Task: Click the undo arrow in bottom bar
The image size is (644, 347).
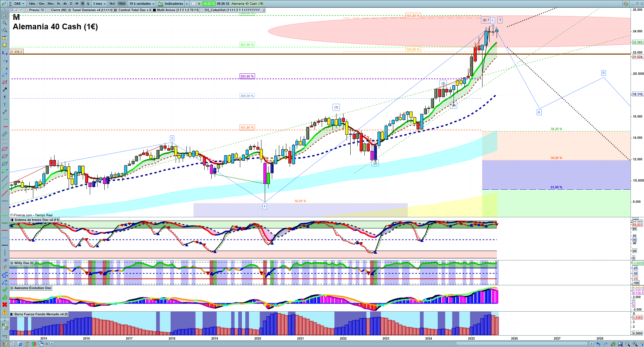Action: (598, 344)
